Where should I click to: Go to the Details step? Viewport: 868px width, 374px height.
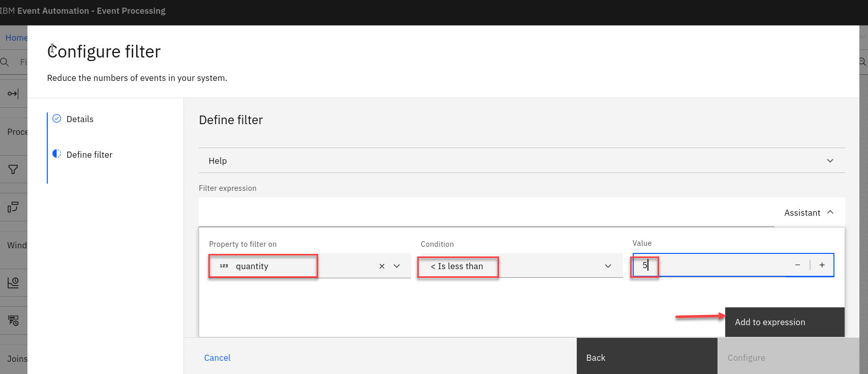[80, 119]
